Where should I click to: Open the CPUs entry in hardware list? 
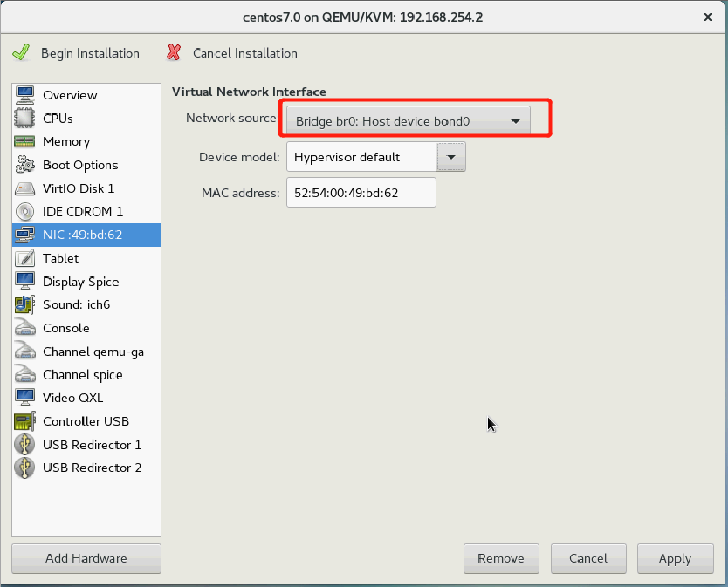(x=86, y=119)
